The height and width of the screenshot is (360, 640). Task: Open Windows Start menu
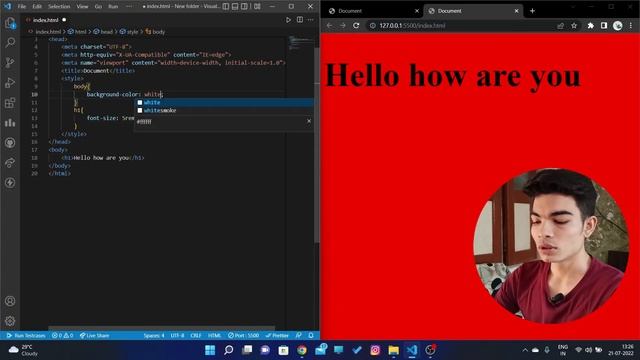coord(210,350)
